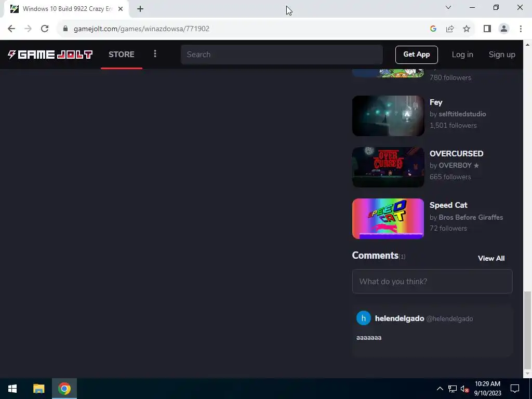Click the Game Jolt logo
The height and width of the screenshot is (399, 532).
click(x=50, y=55)
